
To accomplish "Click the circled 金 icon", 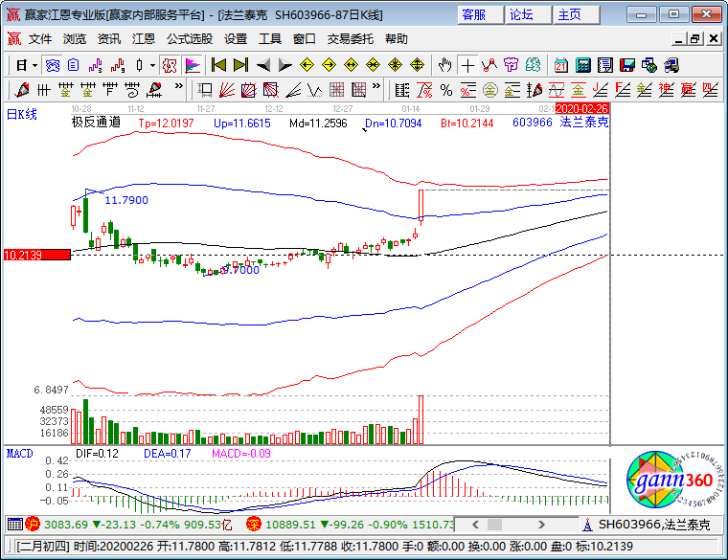I will point(490,90).
